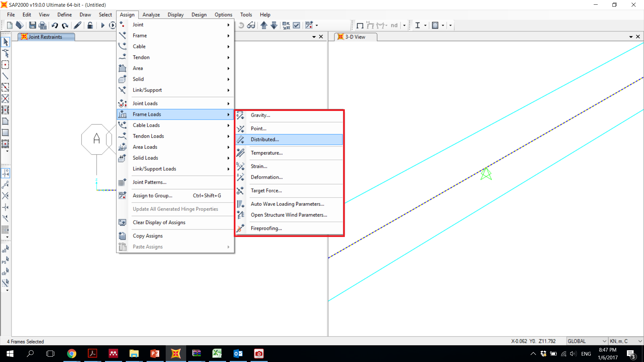644x362 pixels.
Task: Click the Save file icon
Action: [33, 25]
